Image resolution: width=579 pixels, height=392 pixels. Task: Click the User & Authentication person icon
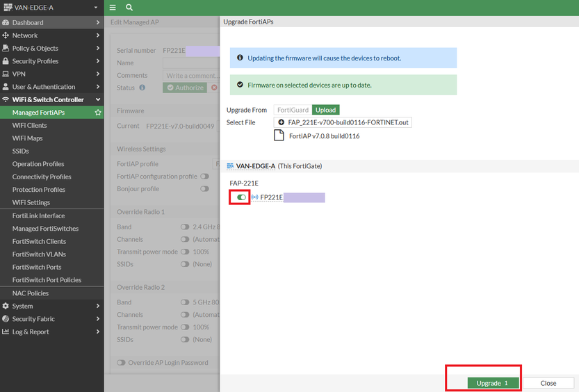point(6,87)
